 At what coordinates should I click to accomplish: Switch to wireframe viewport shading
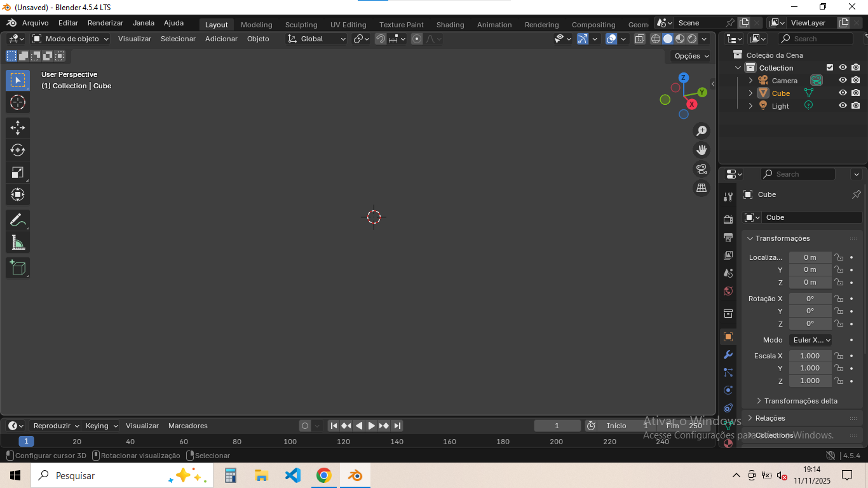pyautogui.click(x=656, y=39)
